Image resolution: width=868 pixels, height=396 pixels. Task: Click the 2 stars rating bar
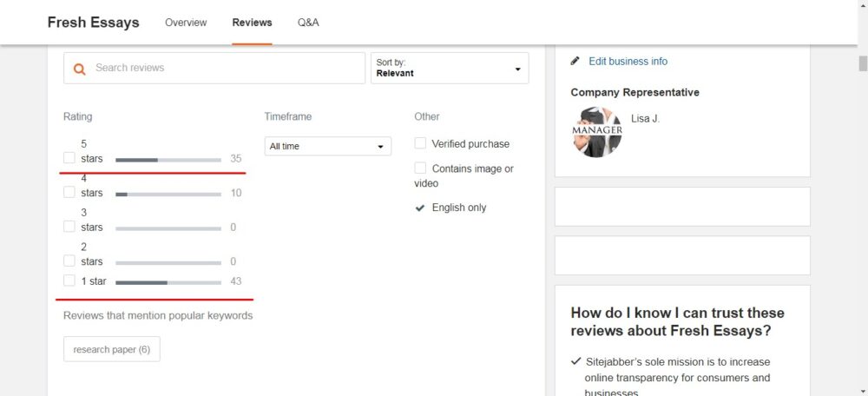[168, 262]
